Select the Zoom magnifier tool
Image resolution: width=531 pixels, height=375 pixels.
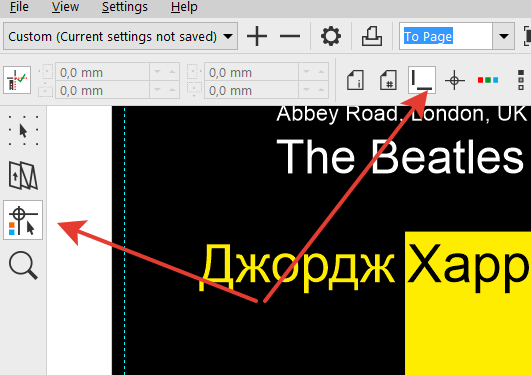click(23, 265)
